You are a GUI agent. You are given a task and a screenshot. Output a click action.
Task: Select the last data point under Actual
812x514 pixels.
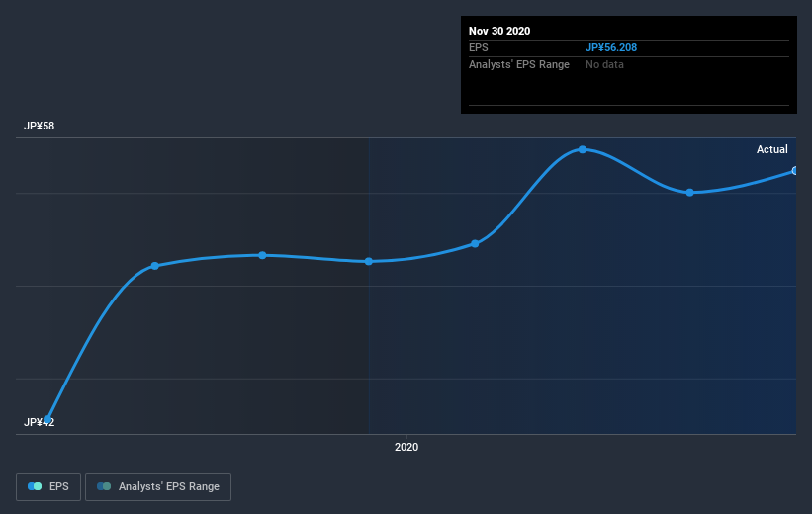click(794, 171)
